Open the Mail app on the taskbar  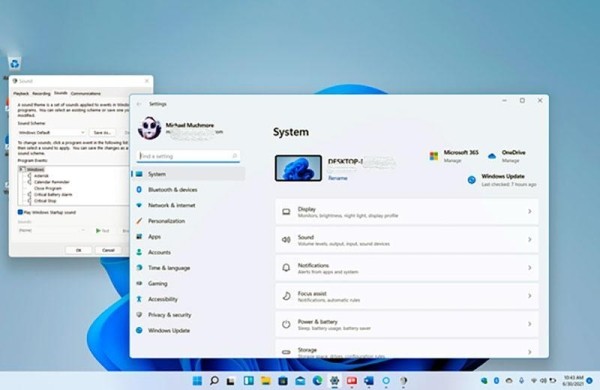click(300, 380)
